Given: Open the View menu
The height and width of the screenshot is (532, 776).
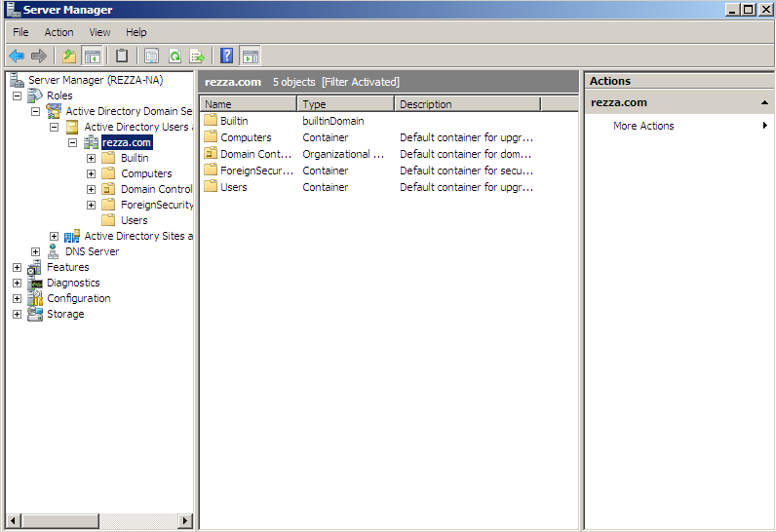Looking at the screenshot, I should pyautogui.click(x=99, y=32).
